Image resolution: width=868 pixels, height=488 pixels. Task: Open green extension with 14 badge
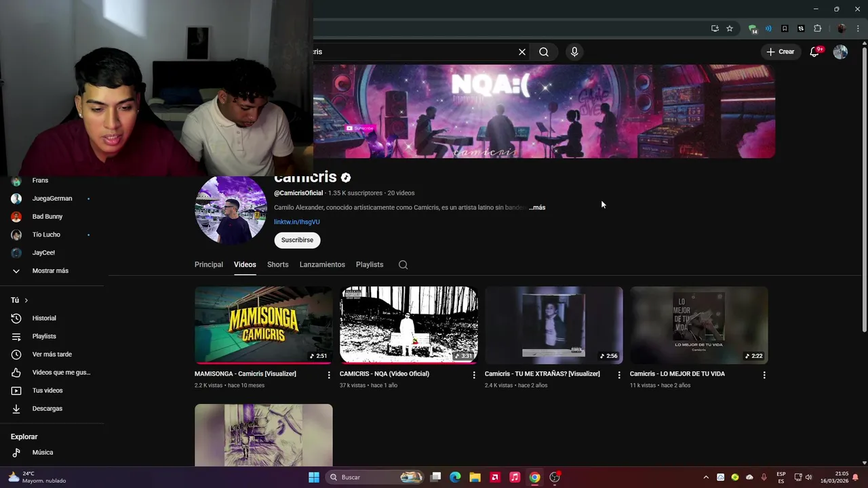click(x=753, y=29)
